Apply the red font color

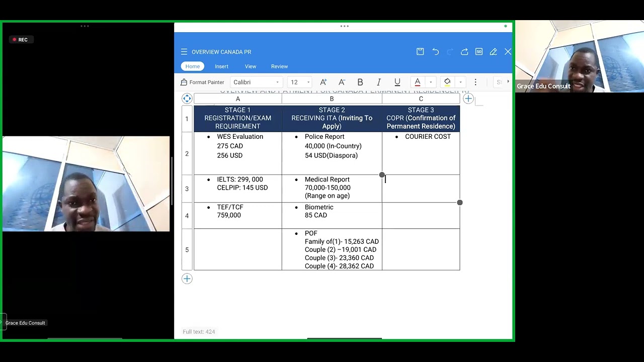pyautogui.click(x=418, y=82)
